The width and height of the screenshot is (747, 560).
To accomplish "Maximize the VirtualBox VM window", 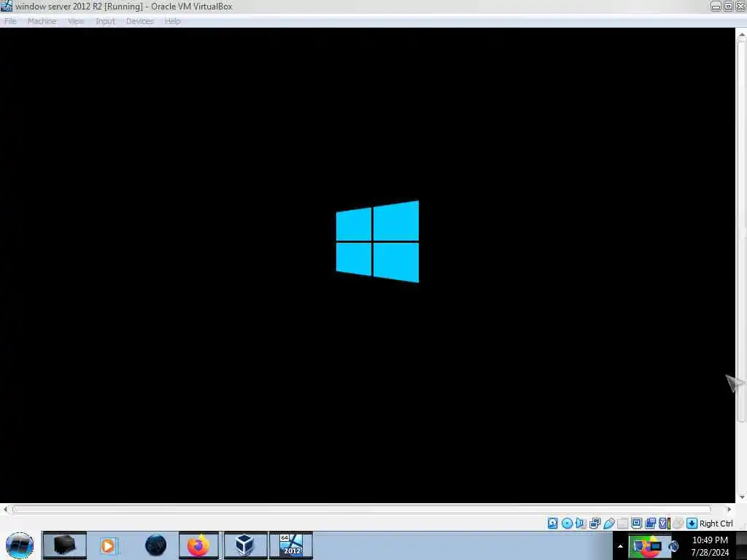I will coord(728,6).
